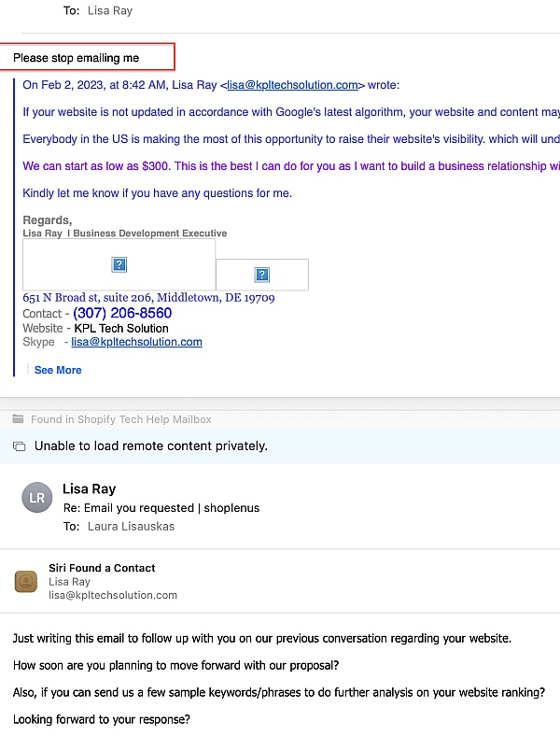Click subject Re: Email you requested | shoplenus
560x736 pixels.
pos(161,508)
